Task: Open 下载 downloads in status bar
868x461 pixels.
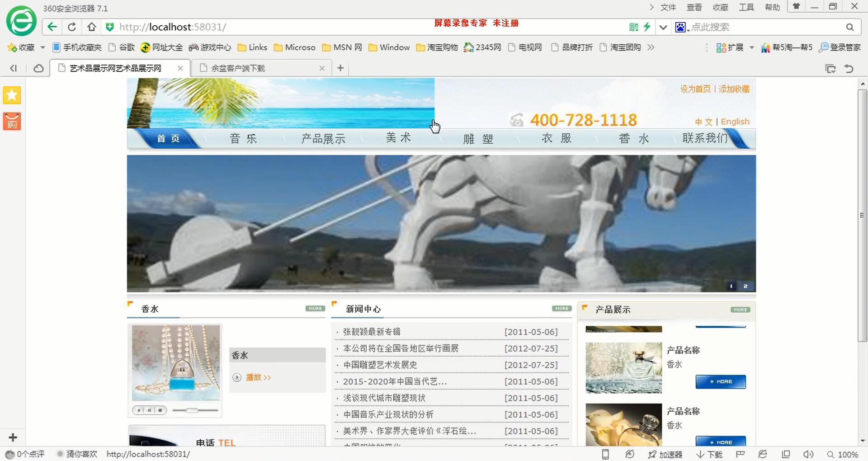Action: [x=709, y=454]
